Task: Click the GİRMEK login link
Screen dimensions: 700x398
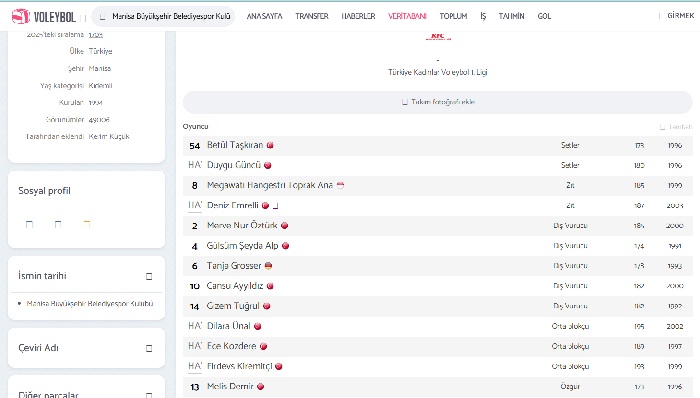Action: (680, 16)
